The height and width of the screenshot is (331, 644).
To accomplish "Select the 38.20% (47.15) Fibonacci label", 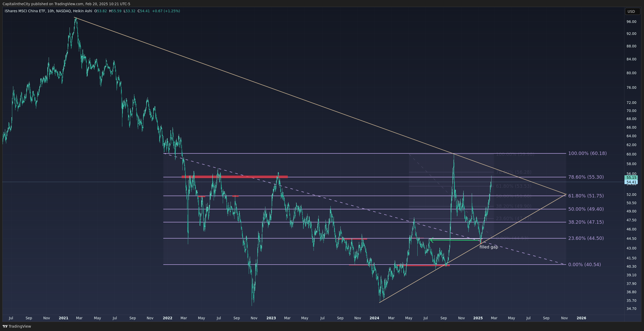I will tap(586, 222).
